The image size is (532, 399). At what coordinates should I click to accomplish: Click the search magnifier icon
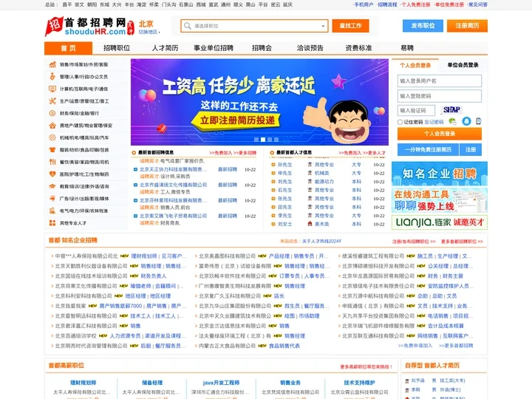(x=187, y=26)
